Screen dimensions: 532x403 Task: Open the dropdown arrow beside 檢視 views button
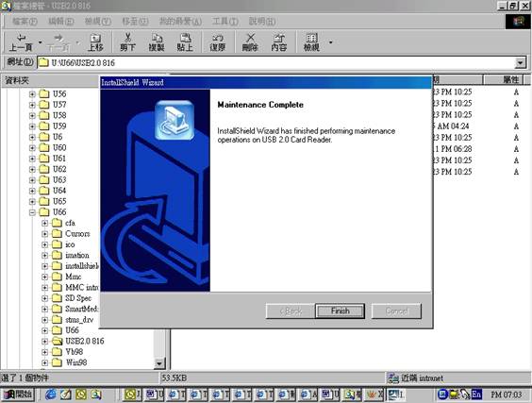[x=330, y=42]
